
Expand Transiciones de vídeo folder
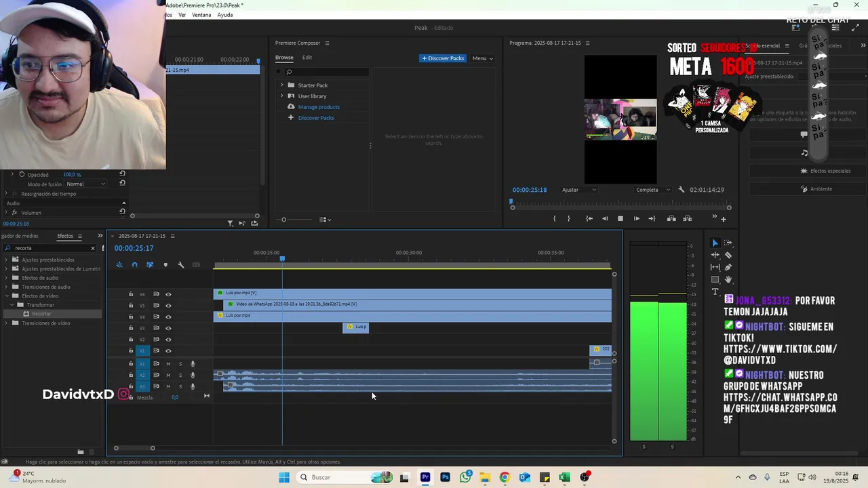7,323
